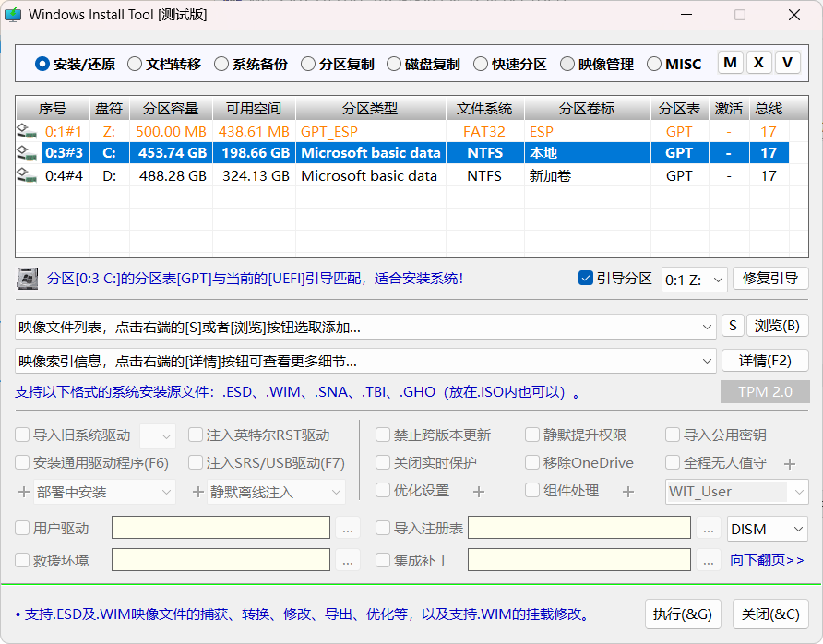Open the WIT_User dropdown
The width and height of the screenshot is (823, 644).
[737, 492]
